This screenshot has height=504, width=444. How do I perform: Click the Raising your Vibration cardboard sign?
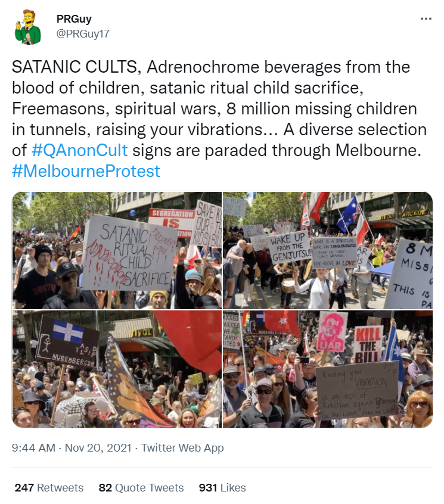point(358,390)
